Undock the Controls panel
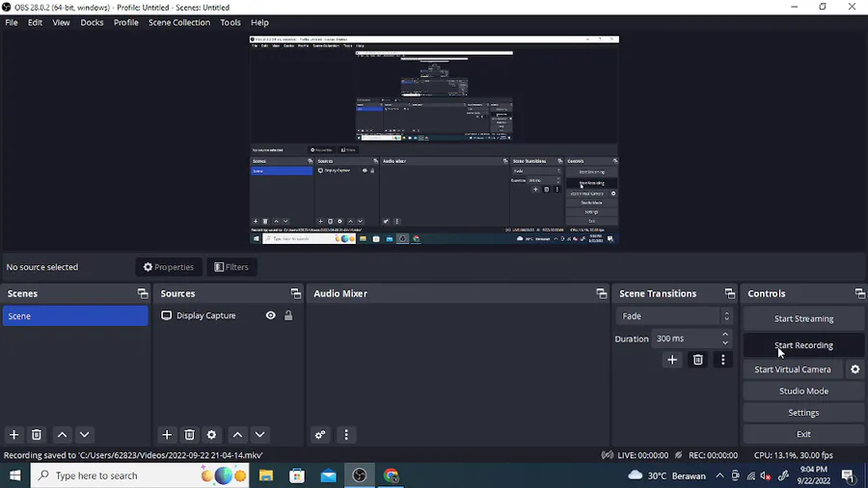Viewport: 868px width, 488px height. pyautogui.click(x=859, y=294)
